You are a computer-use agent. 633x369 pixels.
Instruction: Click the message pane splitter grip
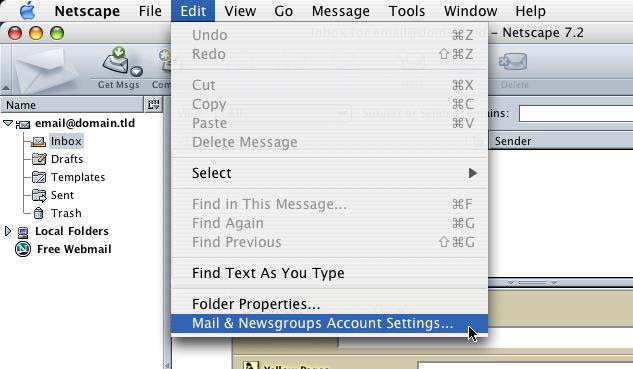532,283
